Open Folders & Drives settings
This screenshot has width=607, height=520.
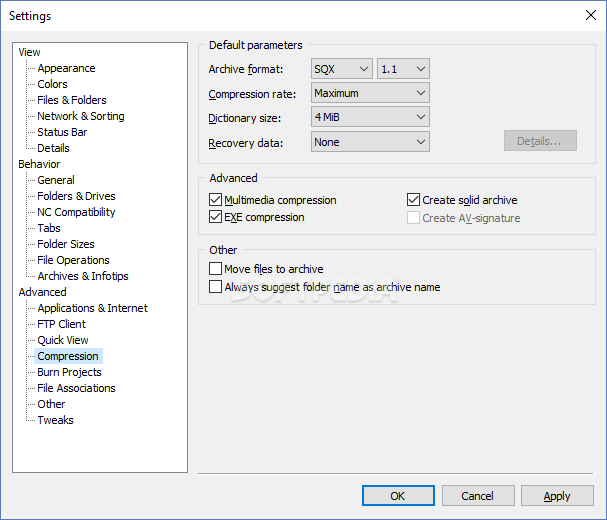(x=76, y=196)
